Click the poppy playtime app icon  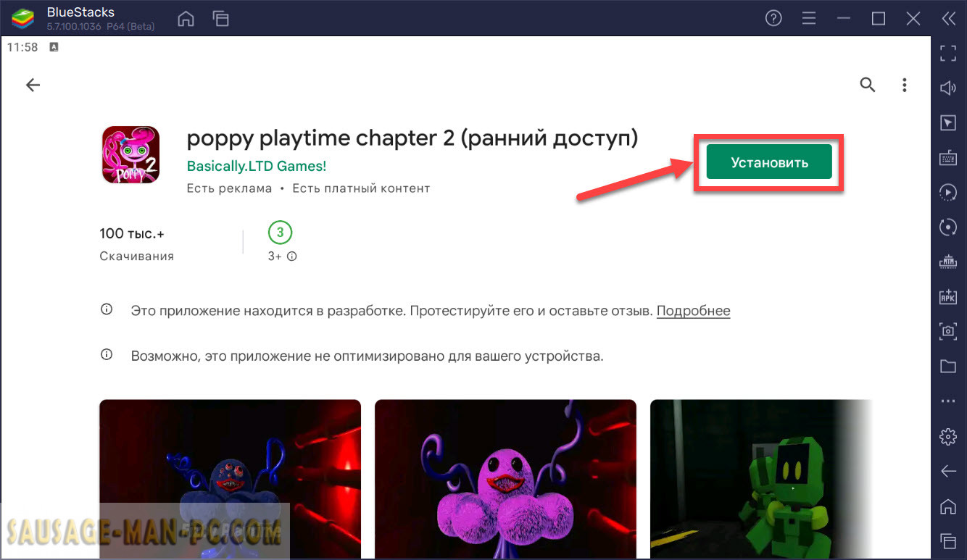pyautogui.click(x=130, y=155)
